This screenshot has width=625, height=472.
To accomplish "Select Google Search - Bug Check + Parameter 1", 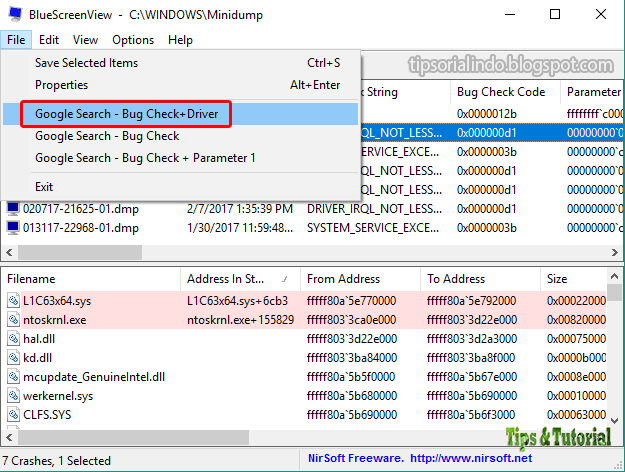I will point(181,158).
